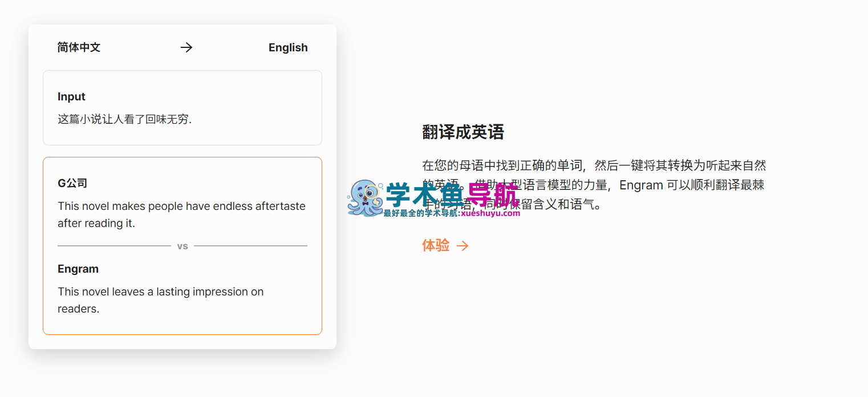The height and width of the screenshot is (397, 868).
Task: Click the arrow between 简体中文 and English
Action: coord(186,47)
